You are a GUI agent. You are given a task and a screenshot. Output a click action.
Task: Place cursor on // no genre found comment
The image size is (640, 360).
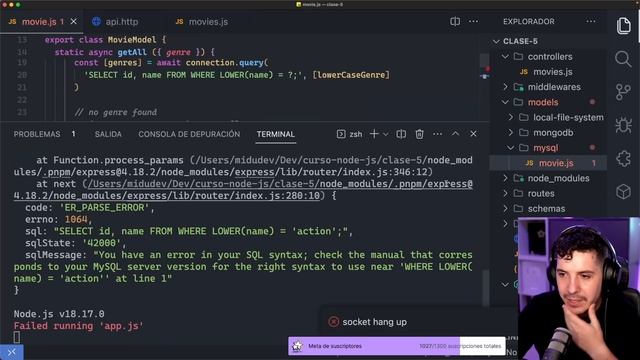(116, 112)
